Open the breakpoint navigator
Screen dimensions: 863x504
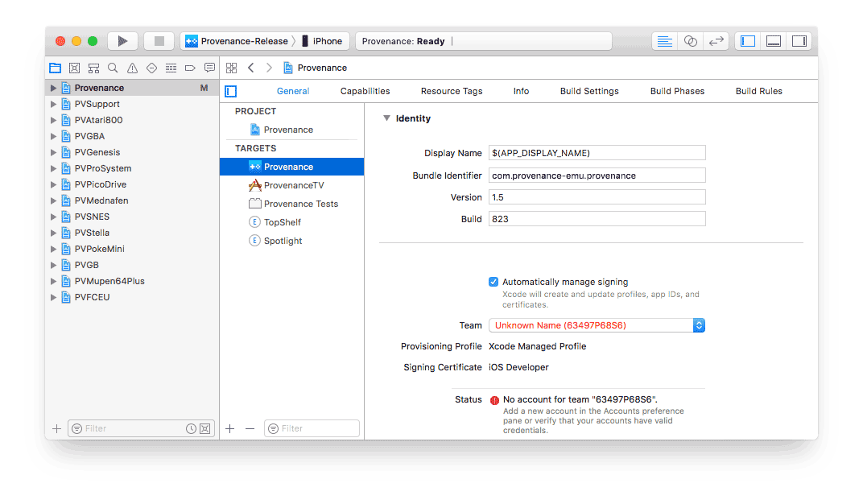click(190, 68)
